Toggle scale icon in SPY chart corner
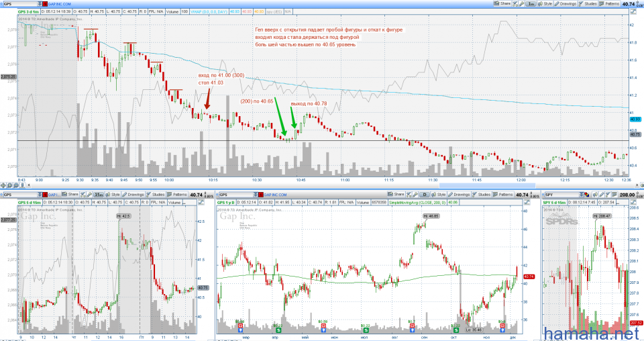Viewport: 644px width, 341px height. pyautogui.click(x=633, y=202)
